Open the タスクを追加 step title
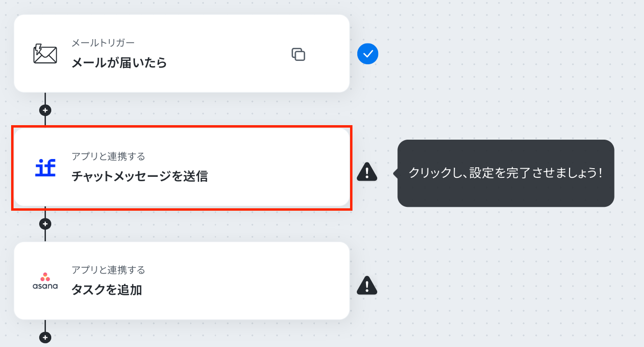This screenshot has height=347, width=644. click(106, 290)
